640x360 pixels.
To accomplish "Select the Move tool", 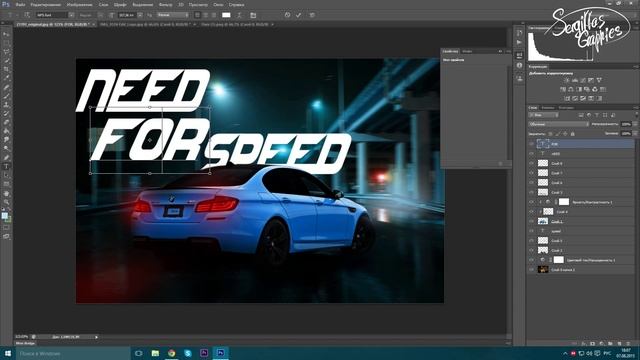I will click(6, 34).
